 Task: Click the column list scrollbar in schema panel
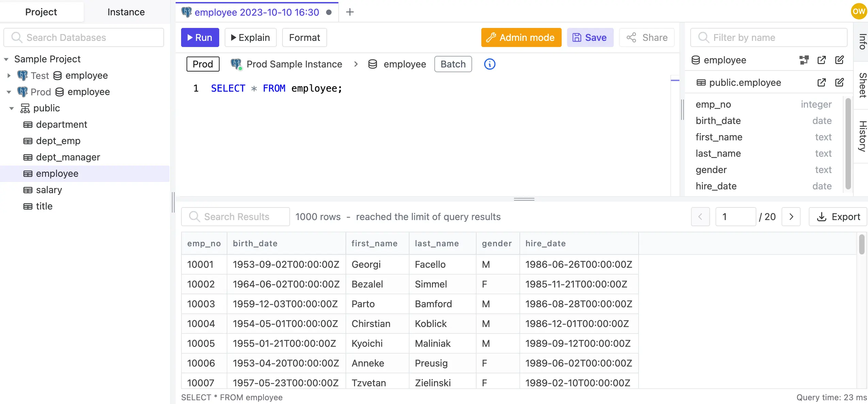pyautogui.click(x=848, y=143)
